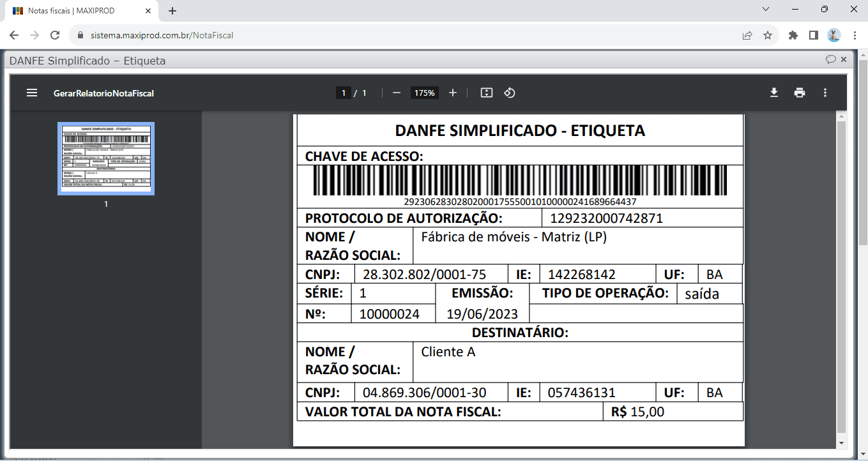
Task: Close the Notas fiscais browser tab
Action: pos(148,11)
